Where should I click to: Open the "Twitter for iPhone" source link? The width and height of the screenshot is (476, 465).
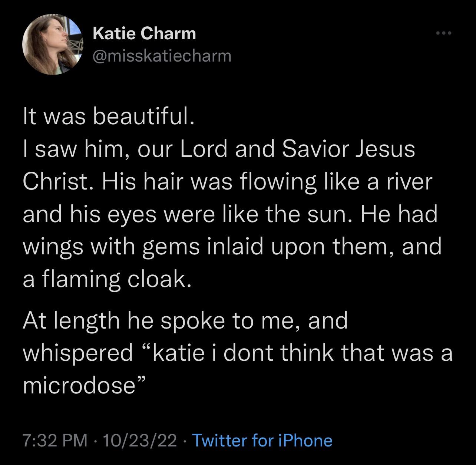262,440
